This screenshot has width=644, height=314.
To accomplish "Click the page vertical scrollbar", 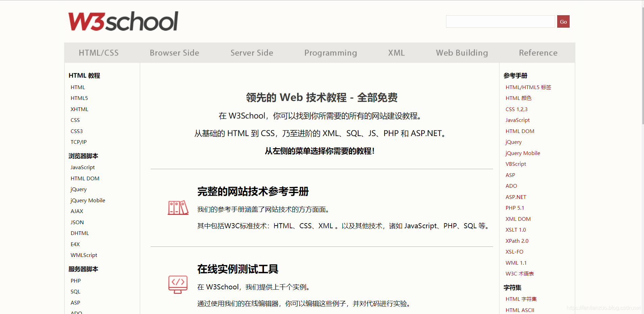I will [x=643, y=66].
